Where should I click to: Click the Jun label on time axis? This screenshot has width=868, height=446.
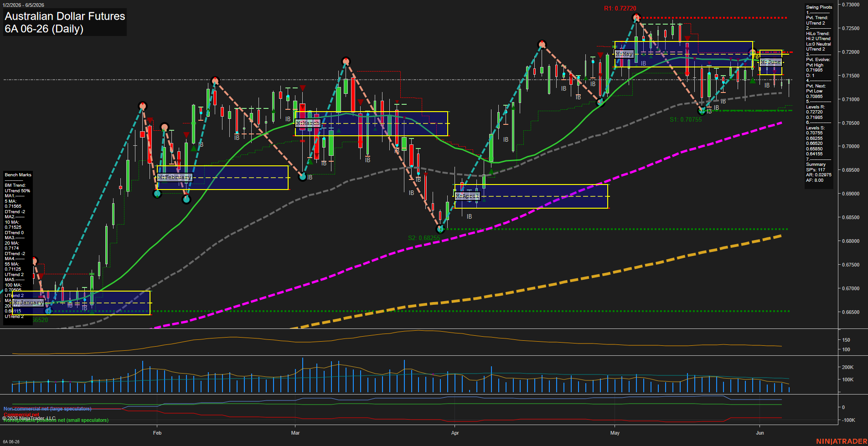pos(760,433)
